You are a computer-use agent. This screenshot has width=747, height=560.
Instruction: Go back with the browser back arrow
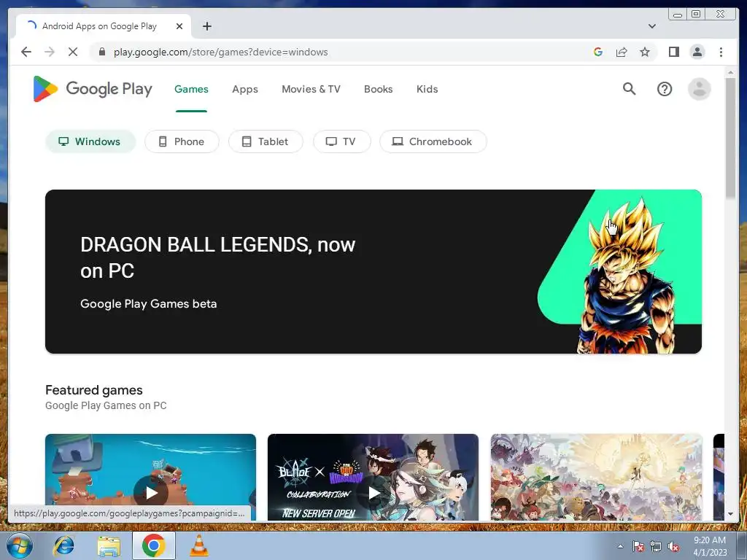pyautogui.click(x=26, y=52)
